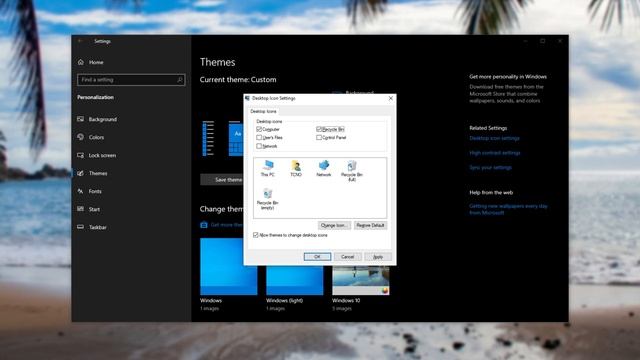Click the Themes brush icon in sidebar
The height and width of the screenshot is (360, 640).
80,173
